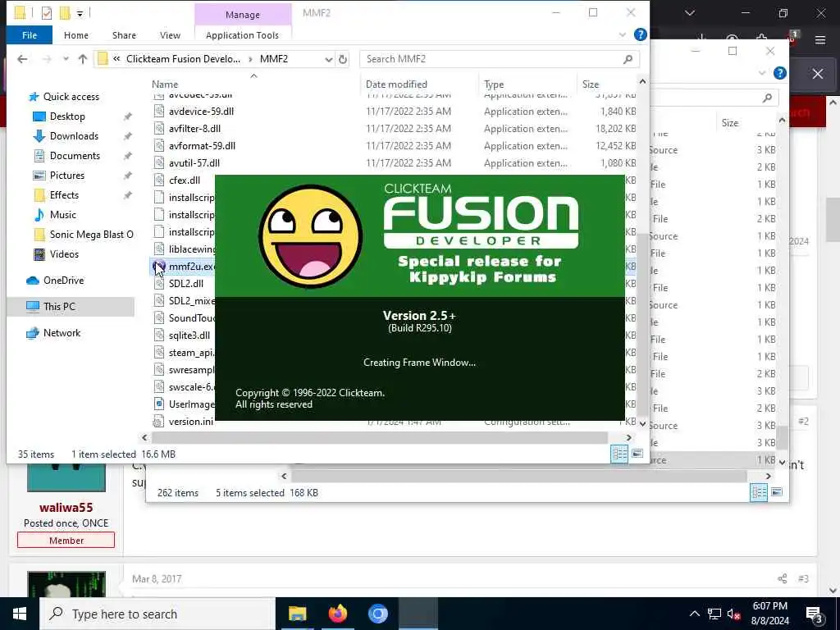Refresh the MMF2 folder view

tap(343, 59)
